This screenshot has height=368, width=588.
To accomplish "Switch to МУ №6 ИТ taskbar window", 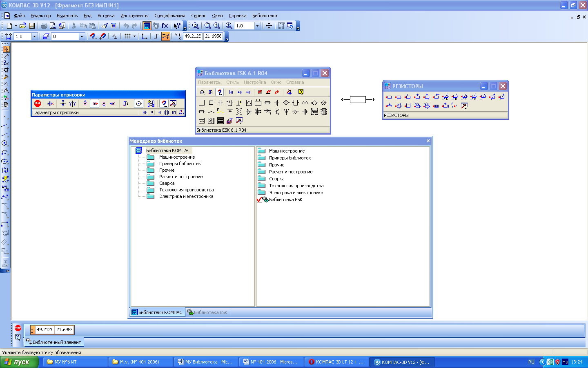I will pos(75,362).
